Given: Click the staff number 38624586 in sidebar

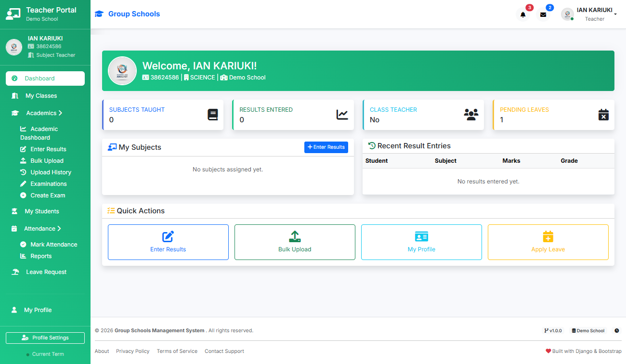Looking at the screenshot, I should (x=45, y=47).
